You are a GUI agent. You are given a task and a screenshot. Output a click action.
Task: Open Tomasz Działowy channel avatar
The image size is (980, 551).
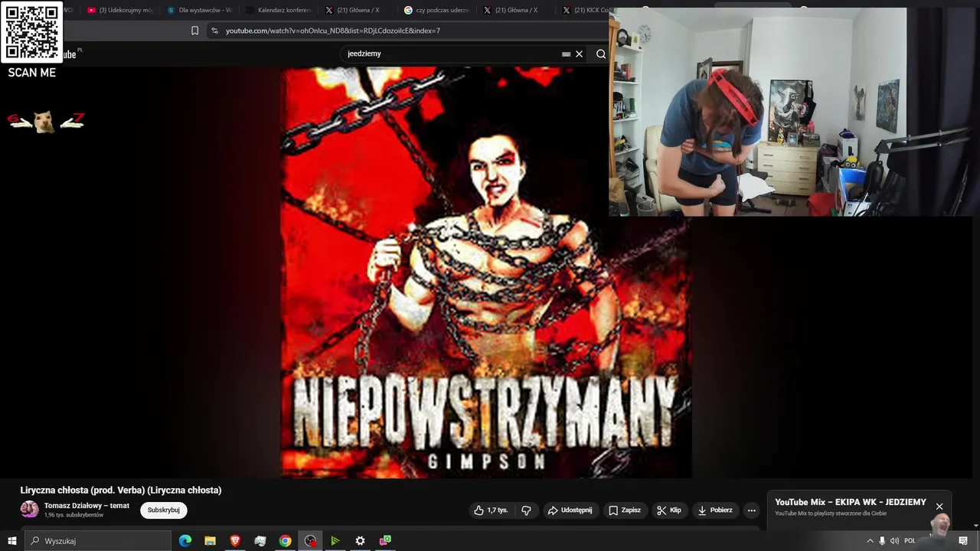29,510
